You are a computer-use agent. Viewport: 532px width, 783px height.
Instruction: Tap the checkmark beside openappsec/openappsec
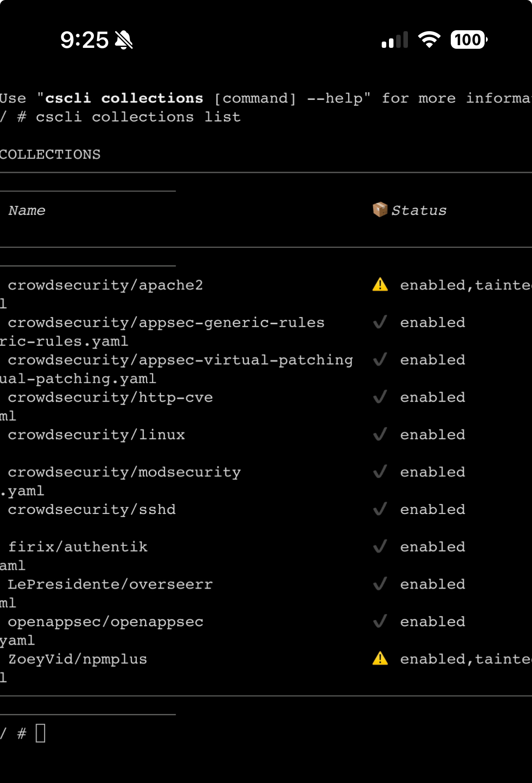380,621
